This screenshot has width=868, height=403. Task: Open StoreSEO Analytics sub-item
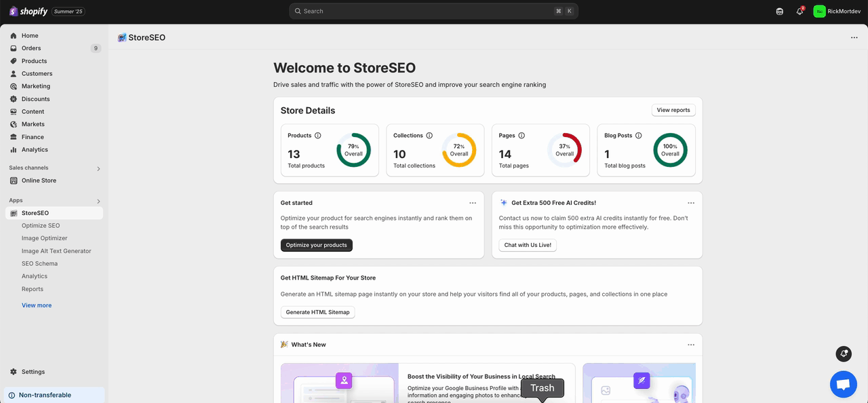point(35,276)
